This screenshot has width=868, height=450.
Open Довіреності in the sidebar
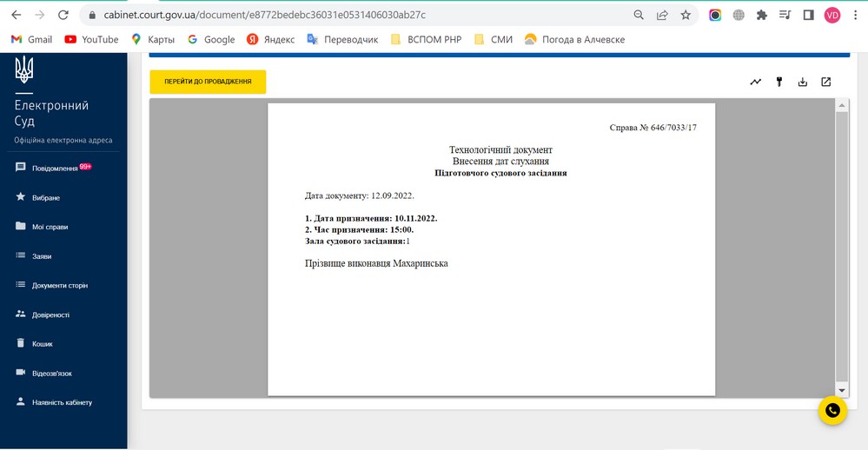click(x=50, y=315)
